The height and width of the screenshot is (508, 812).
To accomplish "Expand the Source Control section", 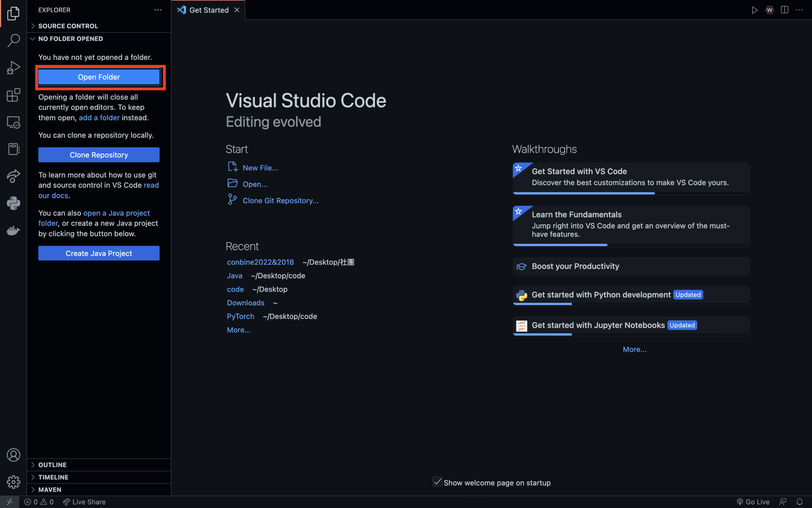I will coord(68,26).
